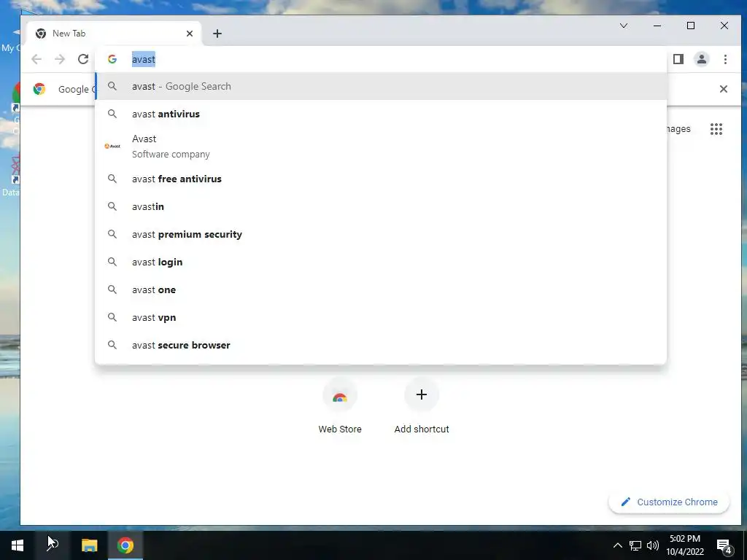
Task: Open the Windows Start menu
Action: click(x=18, y=545)
